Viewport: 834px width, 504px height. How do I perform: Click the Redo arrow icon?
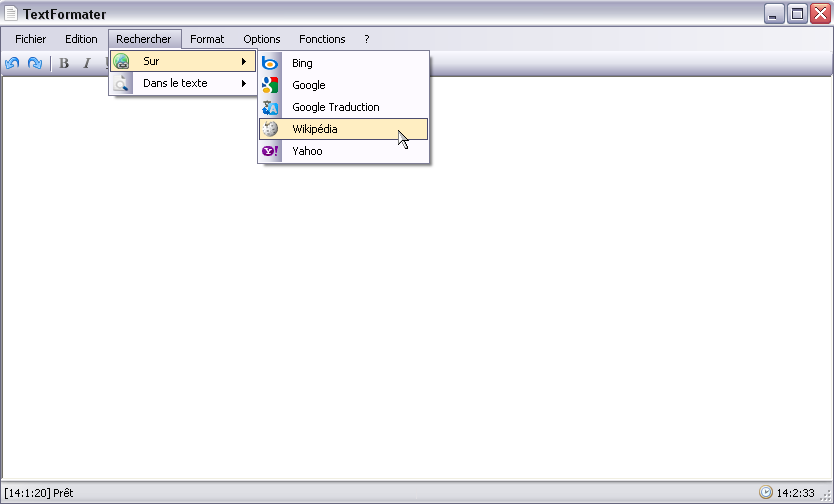coord(35,63)
